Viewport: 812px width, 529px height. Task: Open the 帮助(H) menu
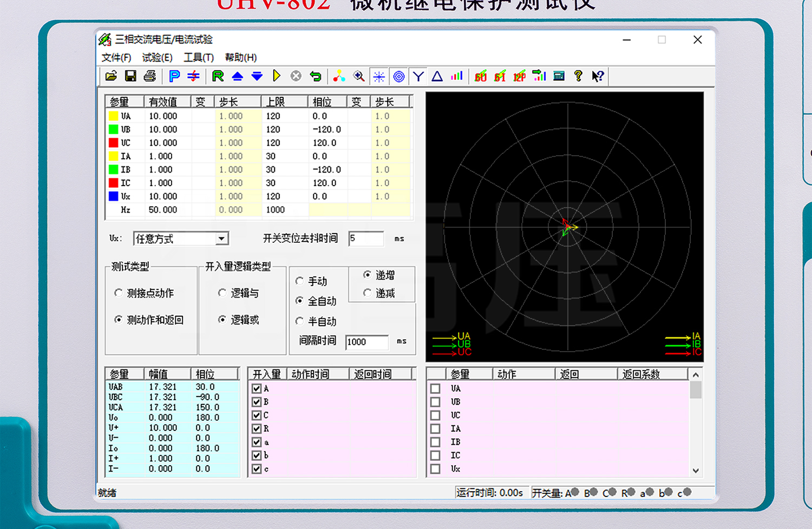pos(240,57)
